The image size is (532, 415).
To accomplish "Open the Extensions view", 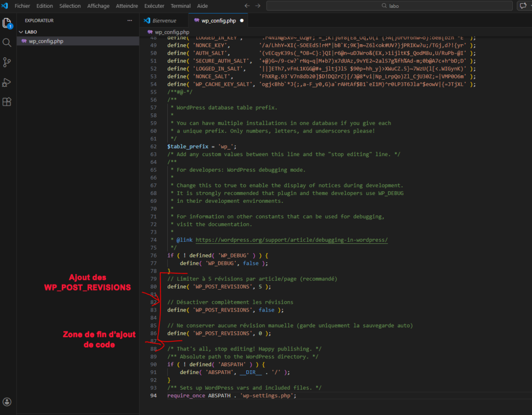I will click(x=7, y=101).
